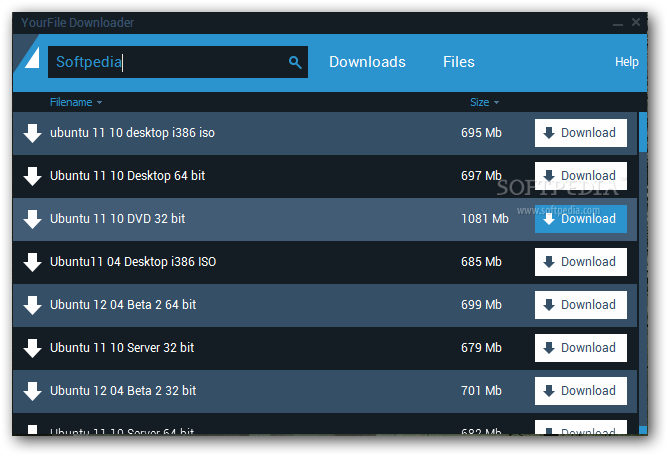Download the highlighted Ubuntu 11 10 DVD 32 bit

[581, 219]
